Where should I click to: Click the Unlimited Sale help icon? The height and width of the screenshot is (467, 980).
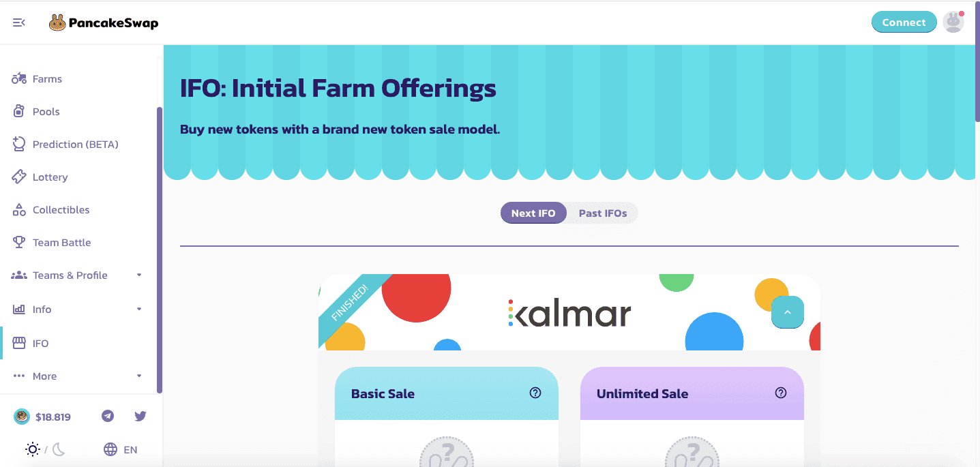pyautogui.click(x=781, y=393)
